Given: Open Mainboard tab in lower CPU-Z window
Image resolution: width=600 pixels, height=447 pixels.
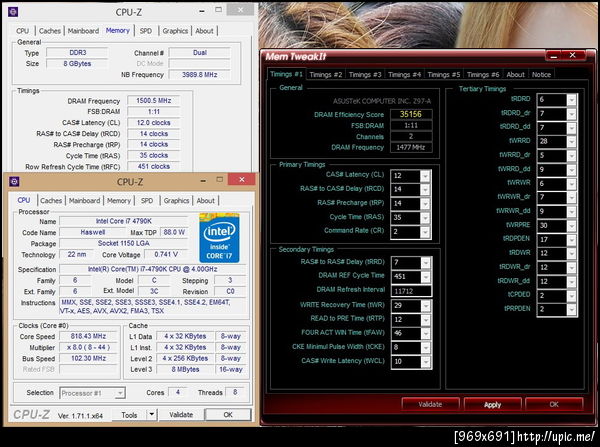Looking at the screenshot, I should pos(85,201).
